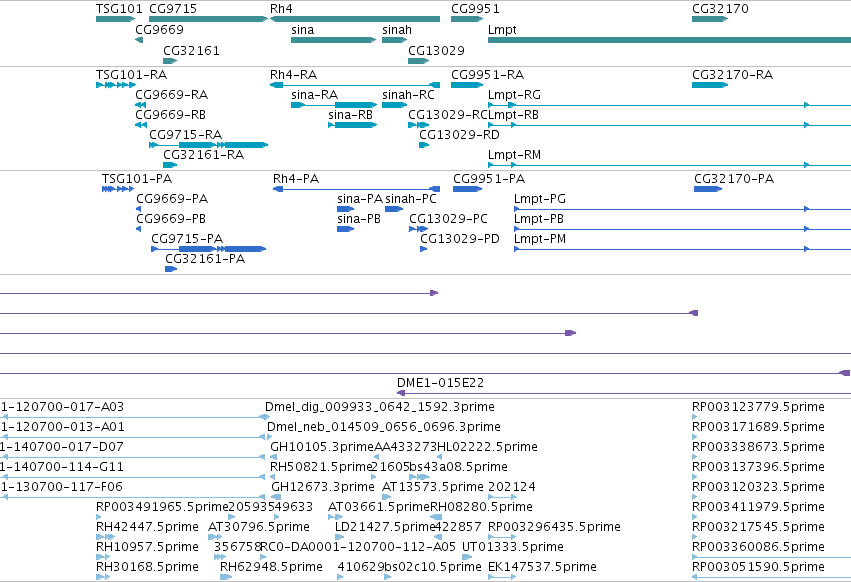Screen dimensions: 851x582
Task: Select the CG32170-RA transcript bar
Action: point(710,85)
